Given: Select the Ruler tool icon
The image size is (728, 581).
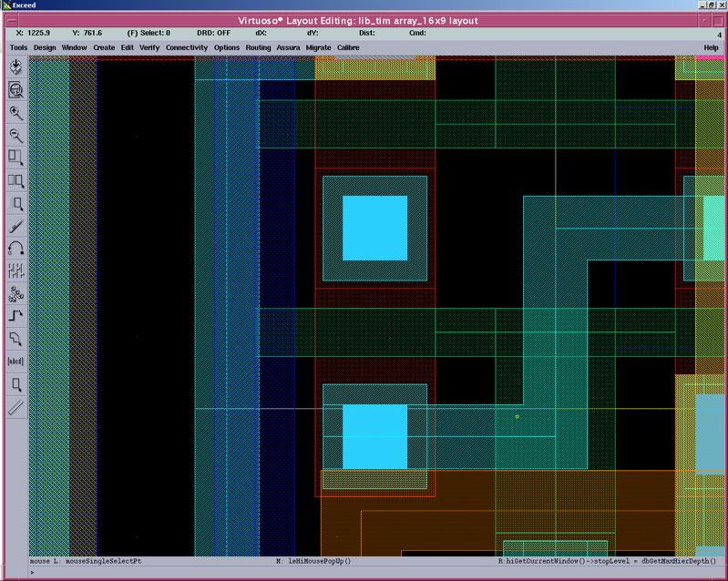Looking at the screenshot, I should [x=15, y=407].
